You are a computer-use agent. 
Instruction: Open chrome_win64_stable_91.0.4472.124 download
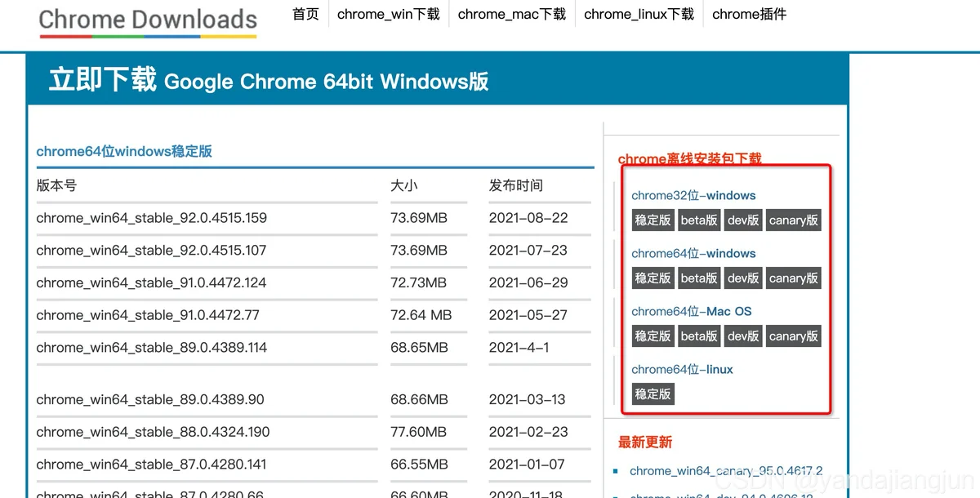coord(152,283)
